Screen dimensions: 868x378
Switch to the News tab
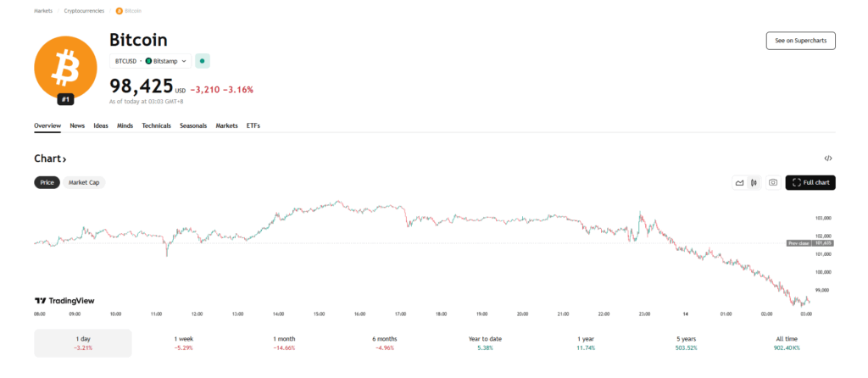(77, 125)
